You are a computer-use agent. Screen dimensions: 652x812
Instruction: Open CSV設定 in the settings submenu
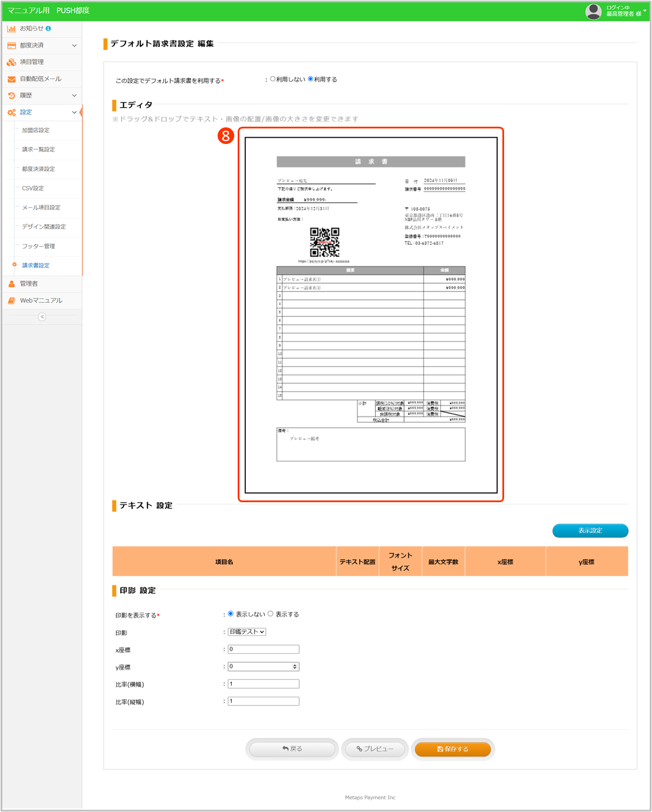pyautogui.click(x=33, y=188)
